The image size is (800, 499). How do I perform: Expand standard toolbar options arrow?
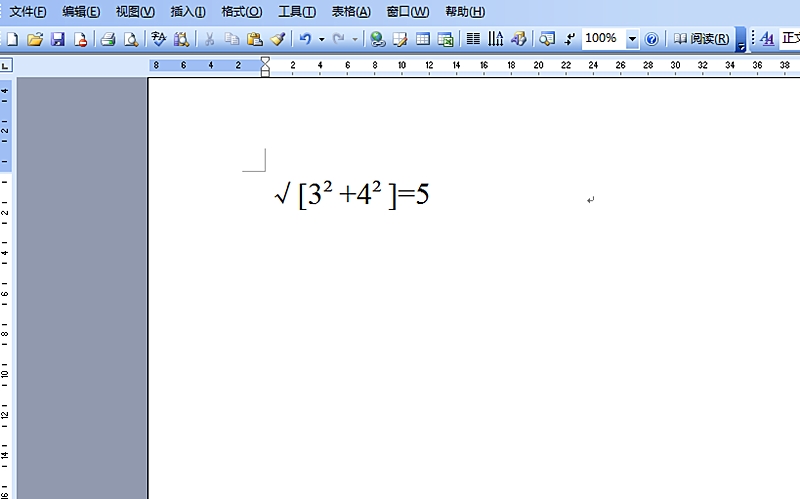(741, 39)
